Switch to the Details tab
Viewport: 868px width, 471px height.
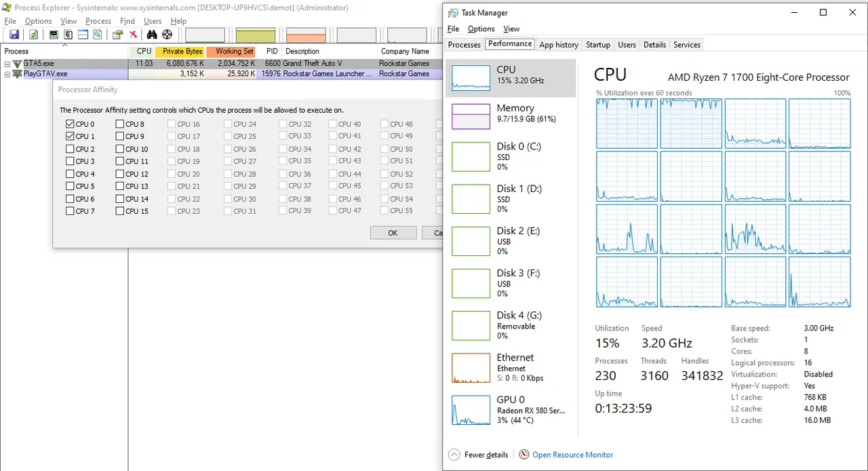click(x=654, y=45)
